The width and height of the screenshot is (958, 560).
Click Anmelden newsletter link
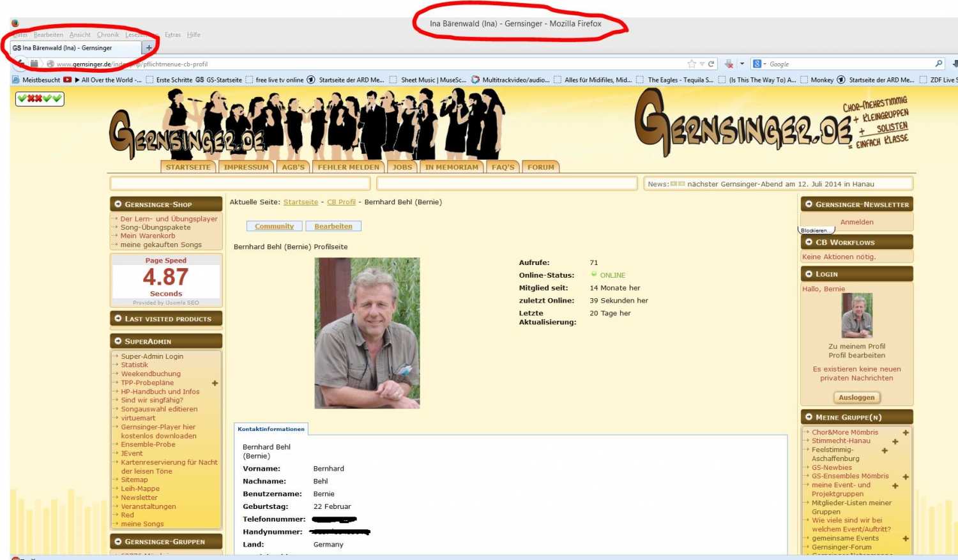coord(857,222)
